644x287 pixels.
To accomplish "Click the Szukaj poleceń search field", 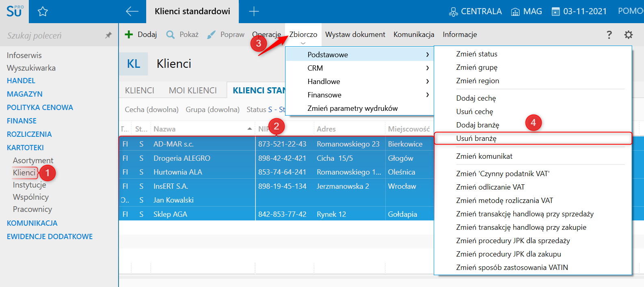I will point(53,36).
